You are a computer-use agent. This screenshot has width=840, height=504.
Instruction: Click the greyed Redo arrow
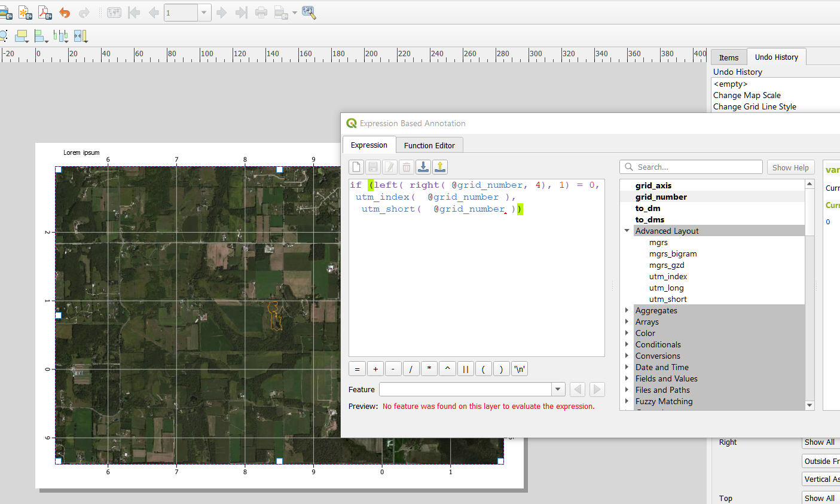point(84,13)
